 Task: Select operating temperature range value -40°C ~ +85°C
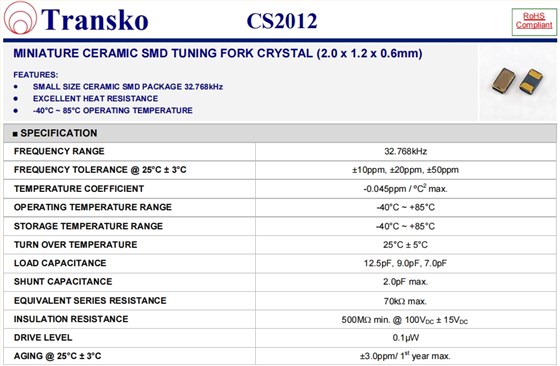(x=405, y=207)
